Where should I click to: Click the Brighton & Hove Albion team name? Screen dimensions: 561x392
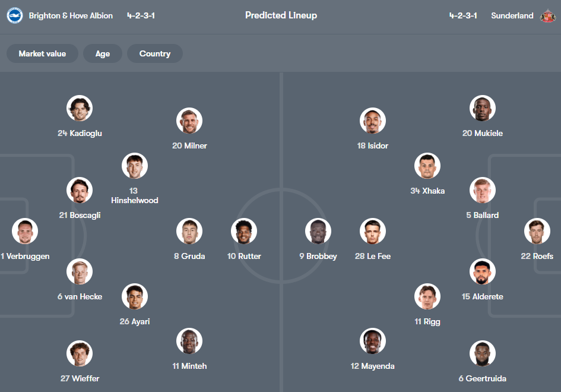pos(71,15)
